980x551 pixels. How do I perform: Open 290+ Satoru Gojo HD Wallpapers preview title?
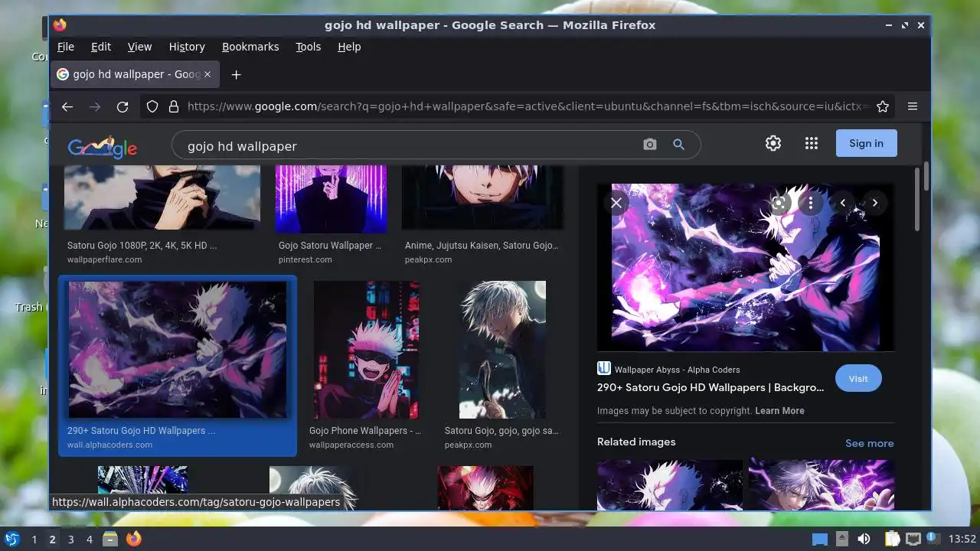(x=710, y=387)
